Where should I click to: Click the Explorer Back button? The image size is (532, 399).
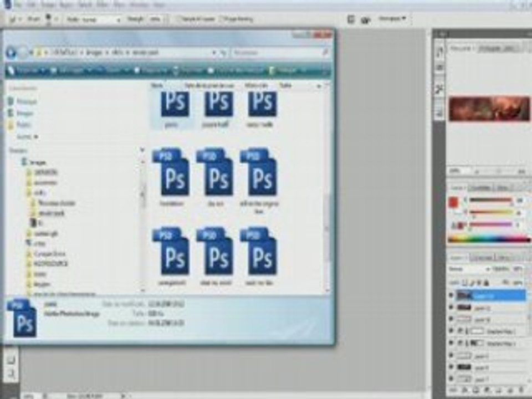[11, 53]
